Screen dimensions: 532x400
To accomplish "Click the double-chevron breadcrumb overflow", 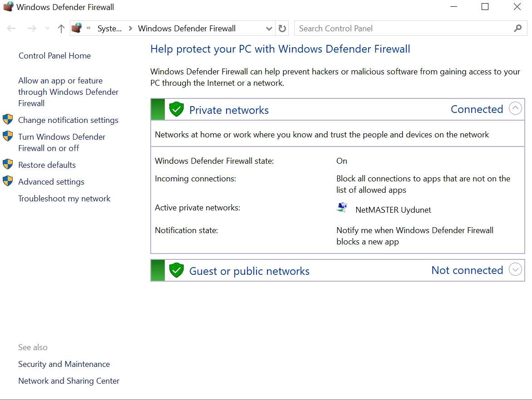I will (89, 28).
